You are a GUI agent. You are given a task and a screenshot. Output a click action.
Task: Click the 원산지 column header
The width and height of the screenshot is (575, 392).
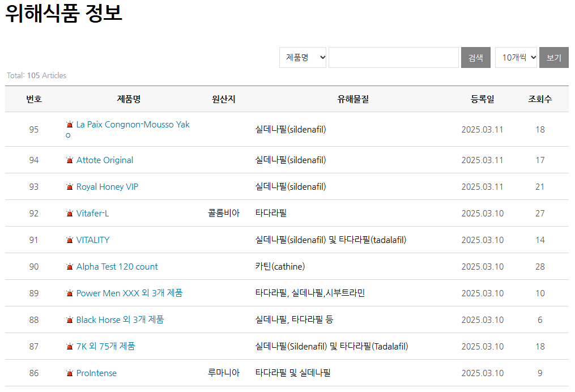pos(224,99)
